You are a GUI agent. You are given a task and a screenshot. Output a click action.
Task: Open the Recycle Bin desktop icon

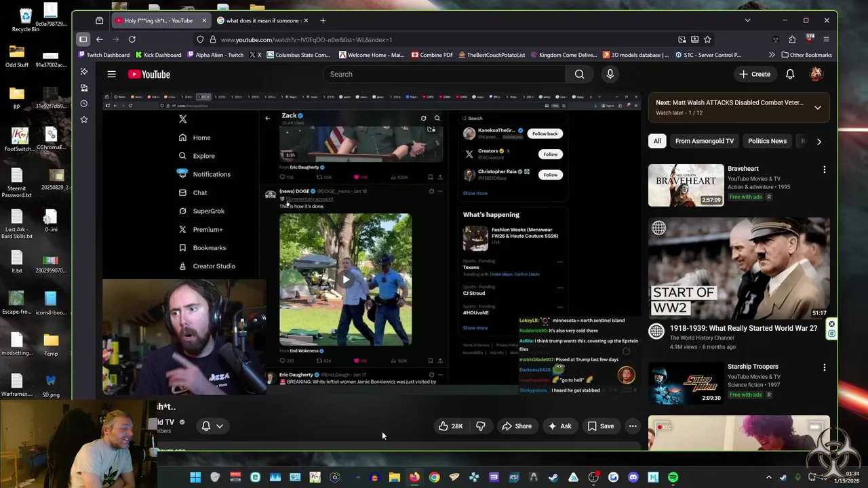click(x=26, y=19)
